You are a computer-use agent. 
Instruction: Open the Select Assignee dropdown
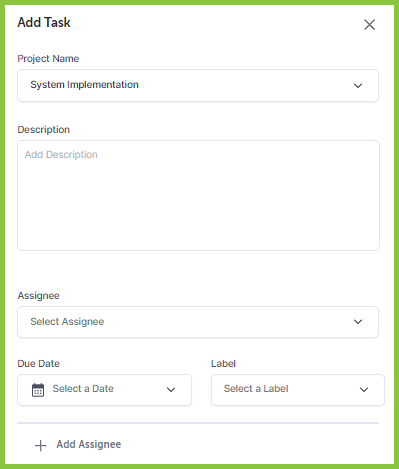(198, 322)
